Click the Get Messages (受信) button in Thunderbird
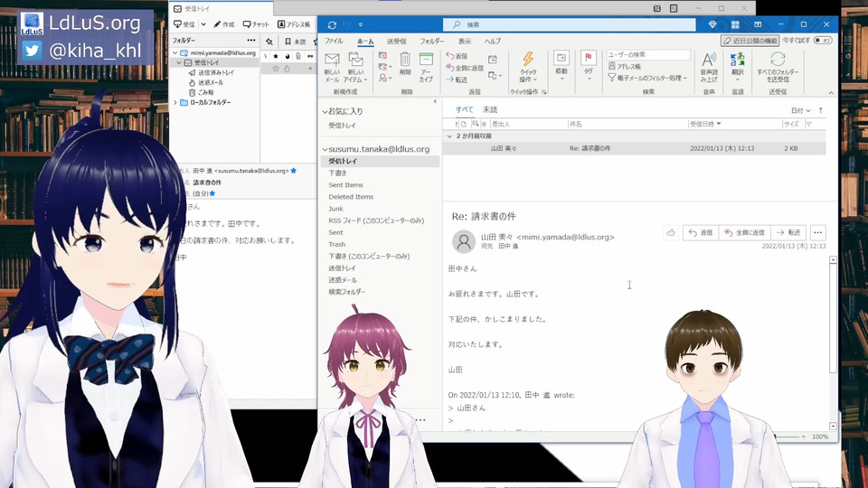The image size is (868, 488). point(184,24)
